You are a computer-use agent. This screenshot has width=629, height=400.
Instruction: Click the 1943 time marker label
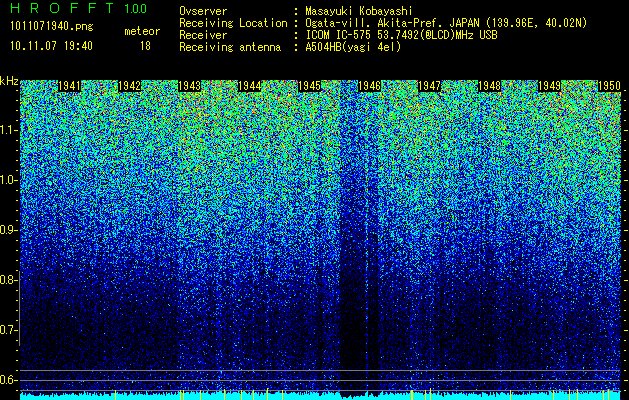point(189,86)
